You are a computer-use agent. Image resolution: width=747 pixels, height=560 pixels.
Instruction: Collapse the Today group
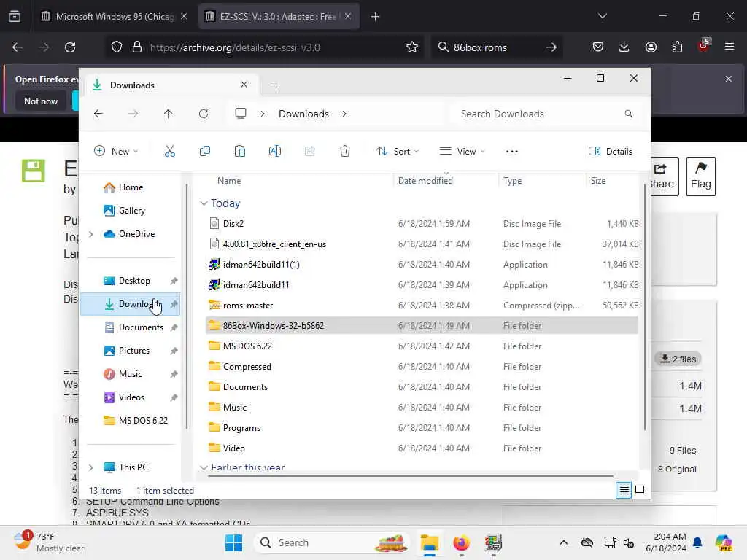tap(204, 203)
